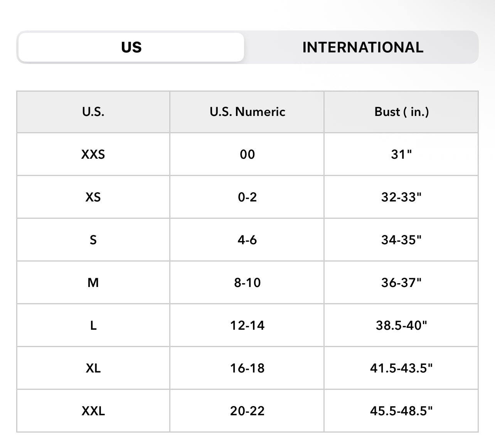Viewport: 495px width, 448px height.
Task: Select the XS size cell
Action: [93, 197]
